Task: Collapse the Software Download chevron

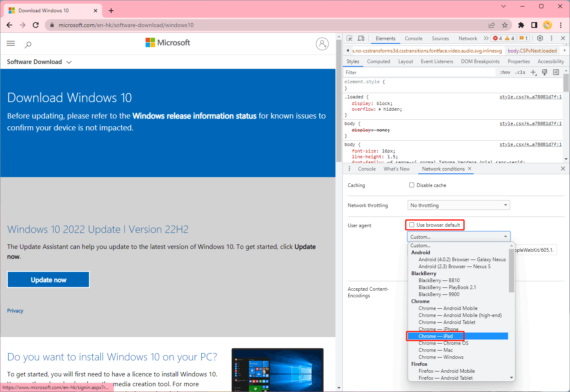Action: tap(68, 62)
